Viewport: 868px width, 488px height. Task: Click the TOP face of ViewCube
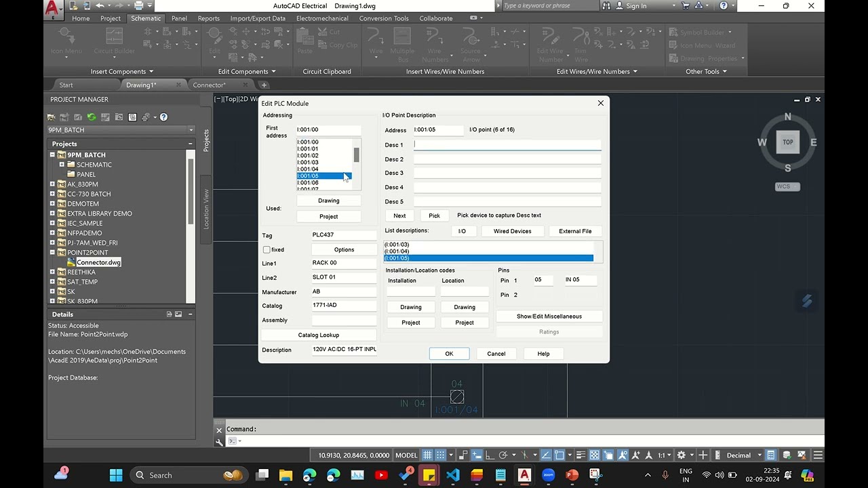coord(787,142)
